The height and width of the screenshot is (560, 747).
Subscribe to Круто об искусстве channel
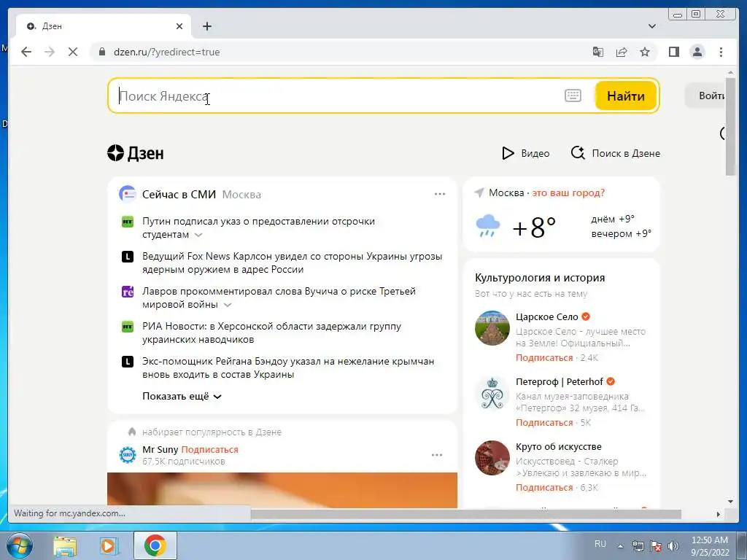(544, 487)
